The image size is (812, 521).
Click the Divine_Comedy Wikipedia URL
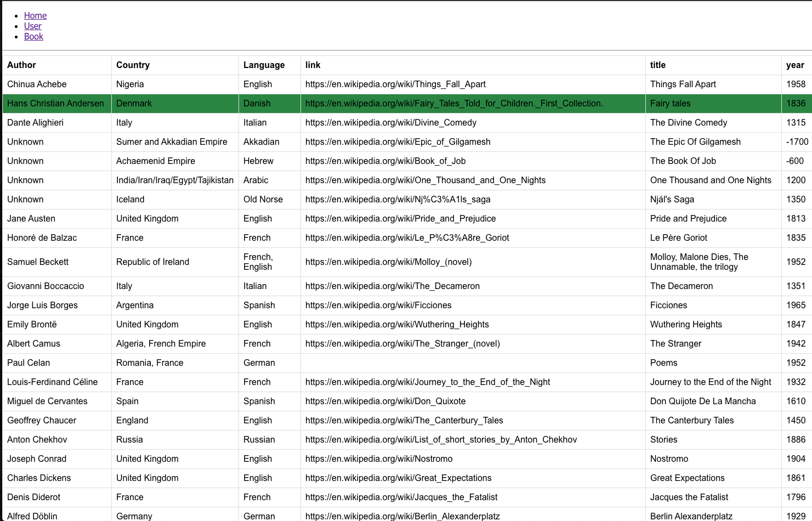391,123
